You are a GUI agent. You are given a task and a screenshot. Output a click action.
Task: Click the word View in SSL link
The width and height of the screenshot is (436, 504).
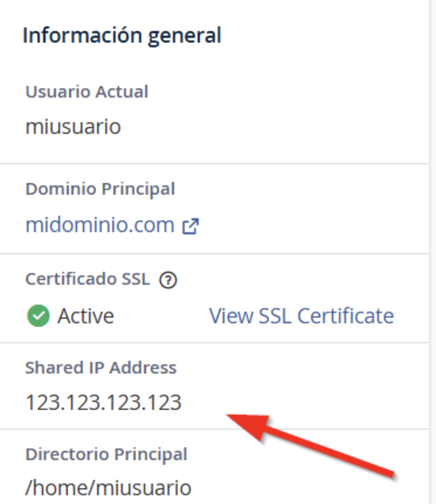(231, 316)
